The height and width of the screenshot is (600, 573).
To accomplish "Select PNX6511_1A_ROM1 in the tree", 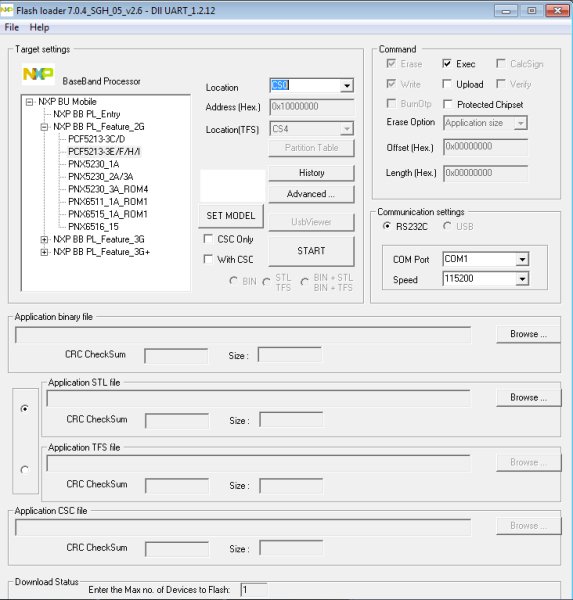I will 108,202.
